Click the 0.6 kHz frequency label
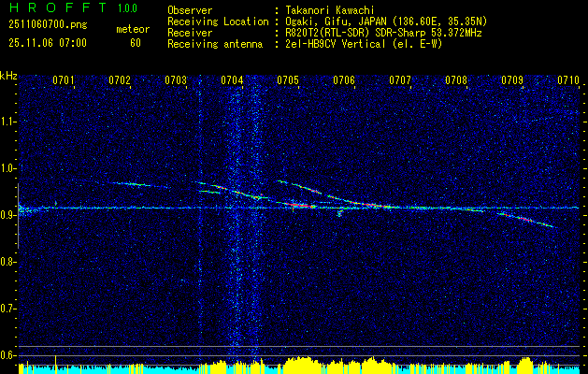The width and height of the screenshot is (588, 374). tap(7, 355)
